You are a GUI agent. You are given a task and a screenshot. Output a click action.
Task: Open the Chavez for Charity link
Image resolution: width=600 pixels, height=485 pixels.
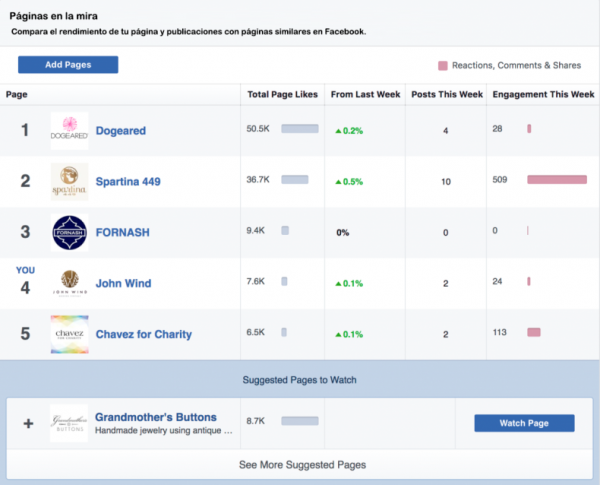(143, 334)
